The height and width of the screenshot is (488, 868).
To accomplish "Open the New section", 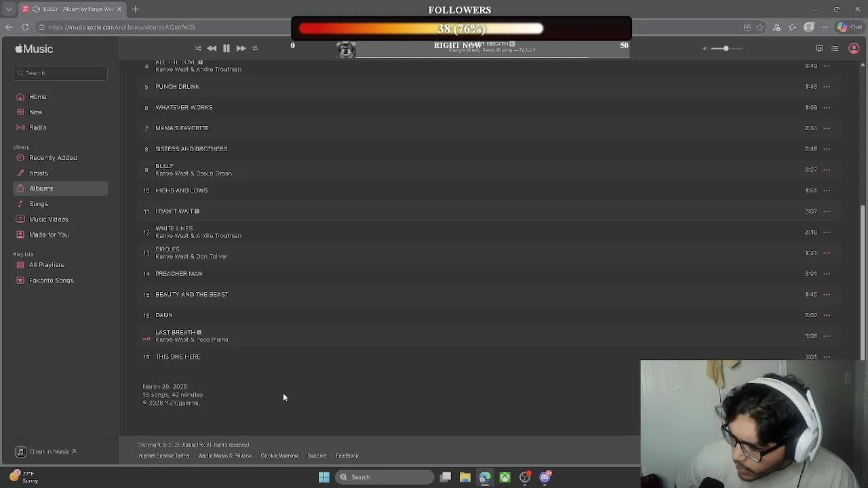I will tap(35, 113).
